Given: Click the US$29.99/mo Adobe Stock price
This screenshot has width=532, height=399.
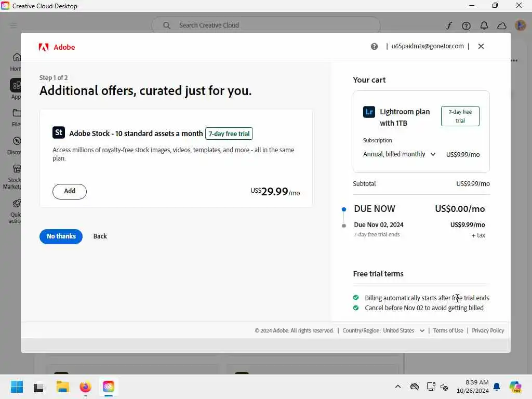Looking at the screenshot, I should [x=275, y=191].
